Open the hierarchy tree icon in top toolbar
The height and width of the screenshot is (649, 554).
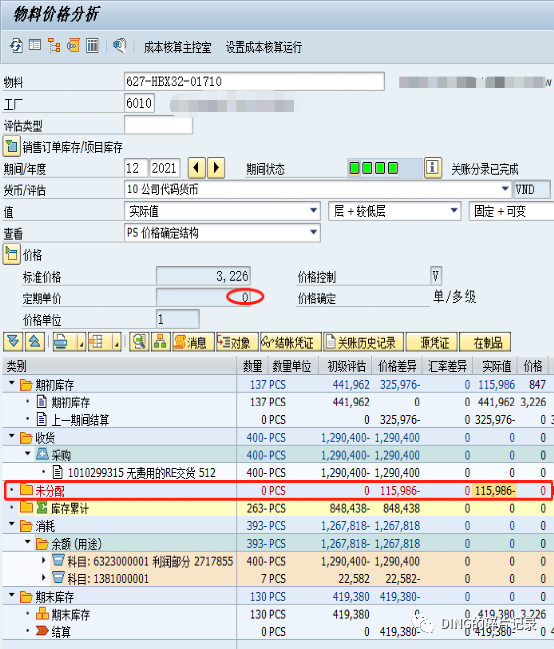click(54, 46)
